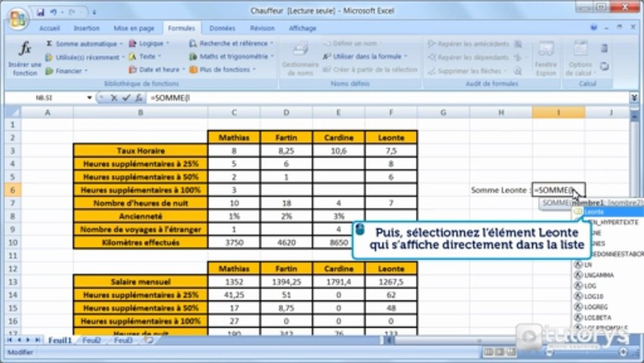Screen dimensions: 644x363
Task: Click Repérer les dépendants
Action: [x=468, y=57]
